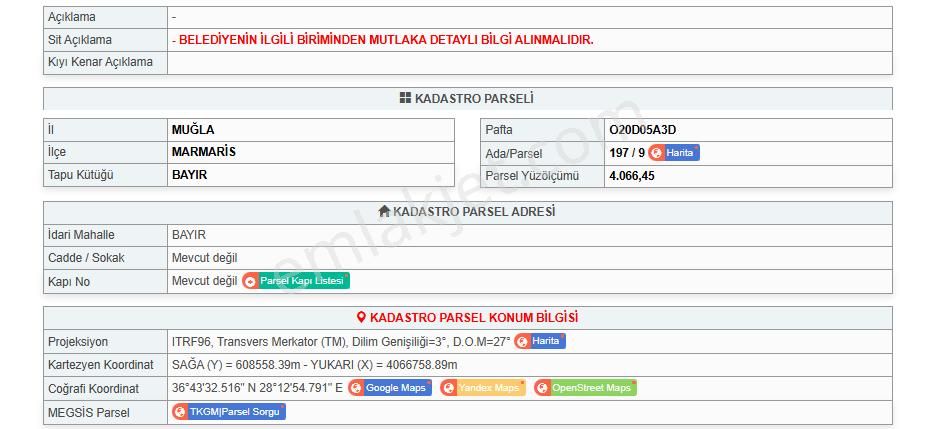
Task: Open location in OpenStreet Maps
Action: coord(585,388)
